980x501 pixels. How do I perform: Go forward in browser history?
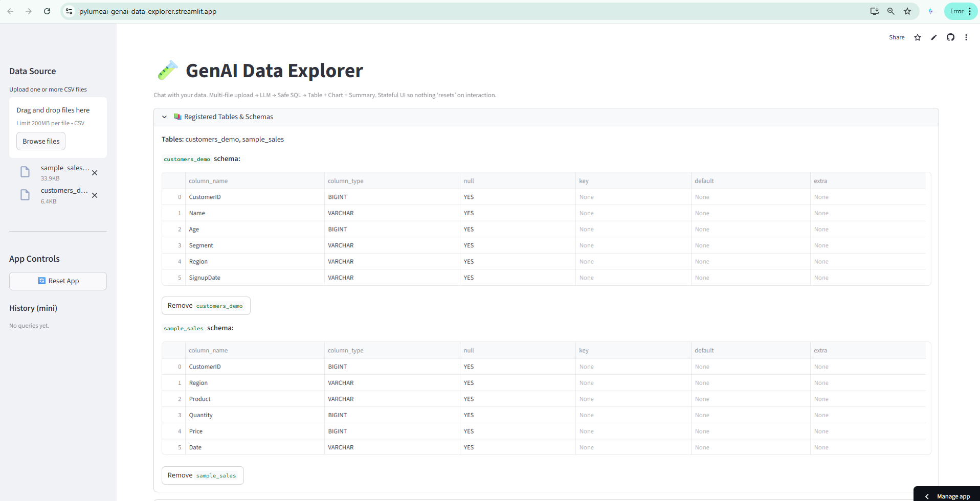point(29,11)
